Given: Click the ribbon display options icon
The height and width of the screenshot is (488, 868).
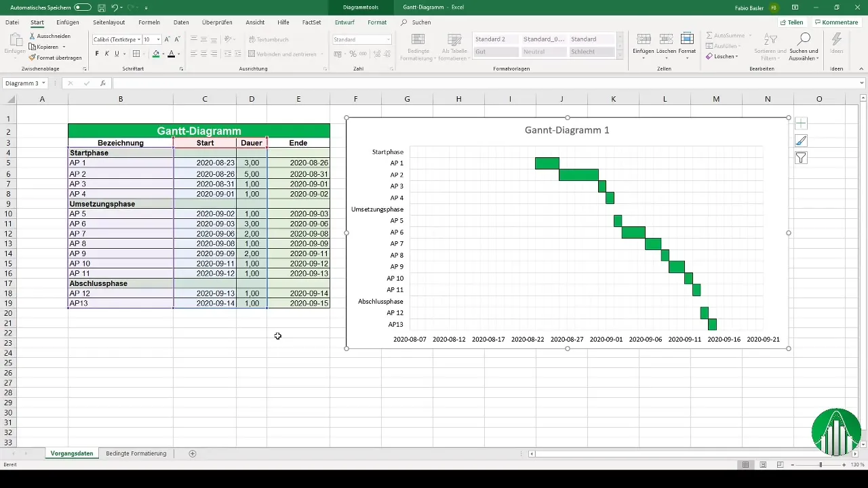Looking at the screenshot, I should point(795,7).
